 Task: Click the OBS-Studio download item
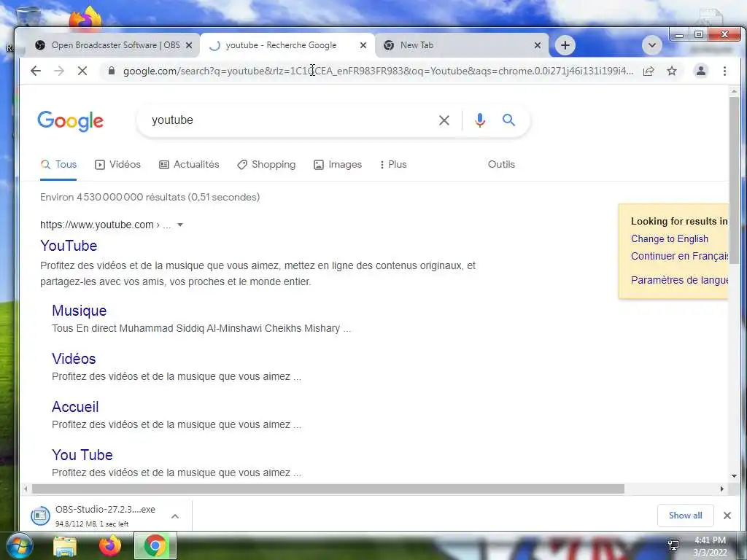tap(105, 516)
